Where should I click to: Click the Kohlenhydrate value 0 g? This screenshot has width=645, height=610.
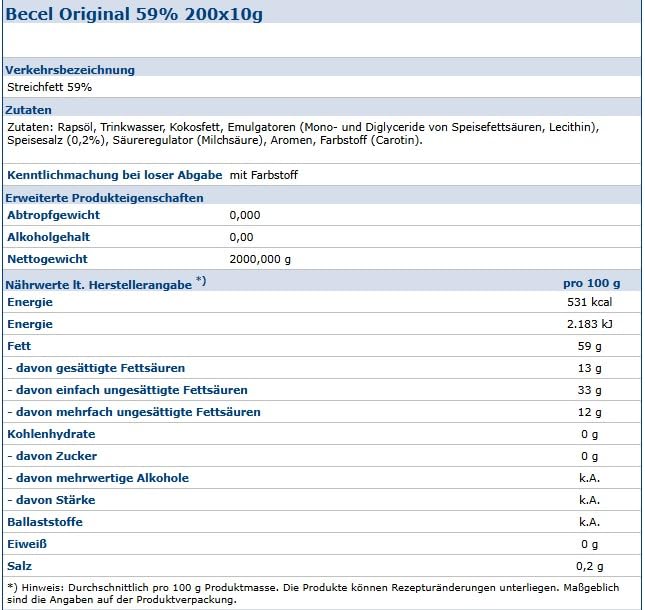point(589,434)
